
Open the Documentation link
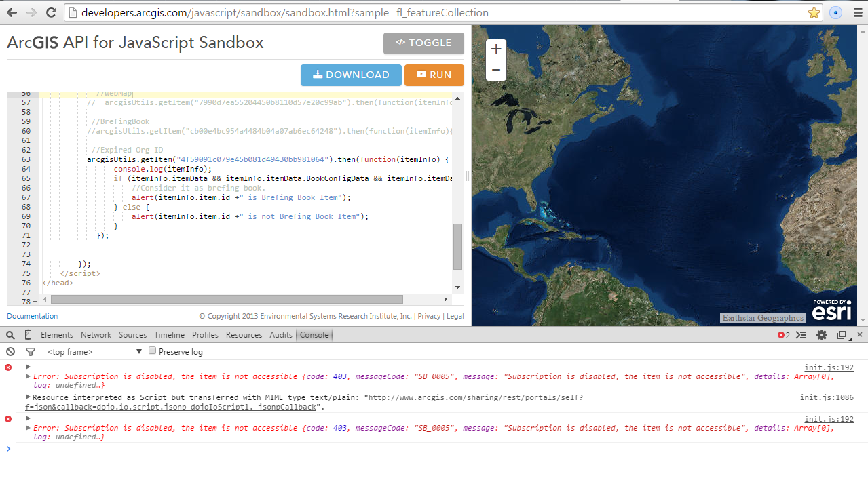pos(33,316)
